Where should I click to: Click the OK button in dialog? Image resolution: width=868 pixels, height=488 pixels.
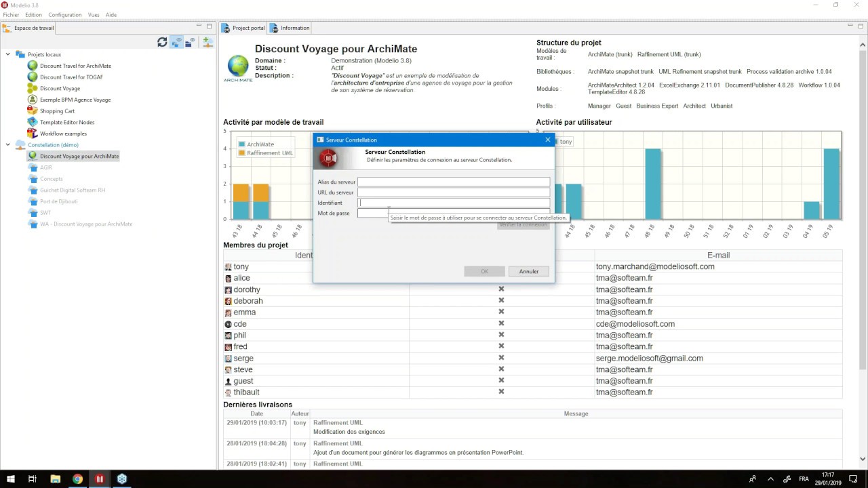[x=484, y=271]
